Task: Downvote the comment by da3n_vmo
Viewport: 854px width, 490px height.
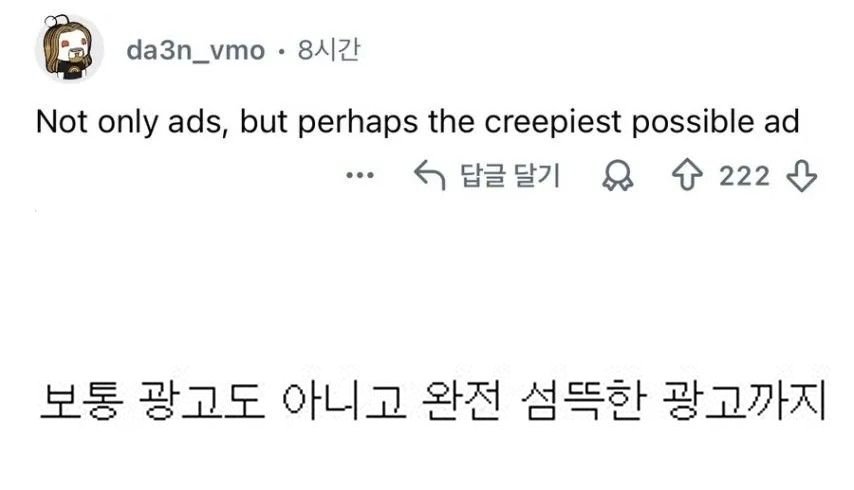Action: pyautogui.click(x=803, y=177)
